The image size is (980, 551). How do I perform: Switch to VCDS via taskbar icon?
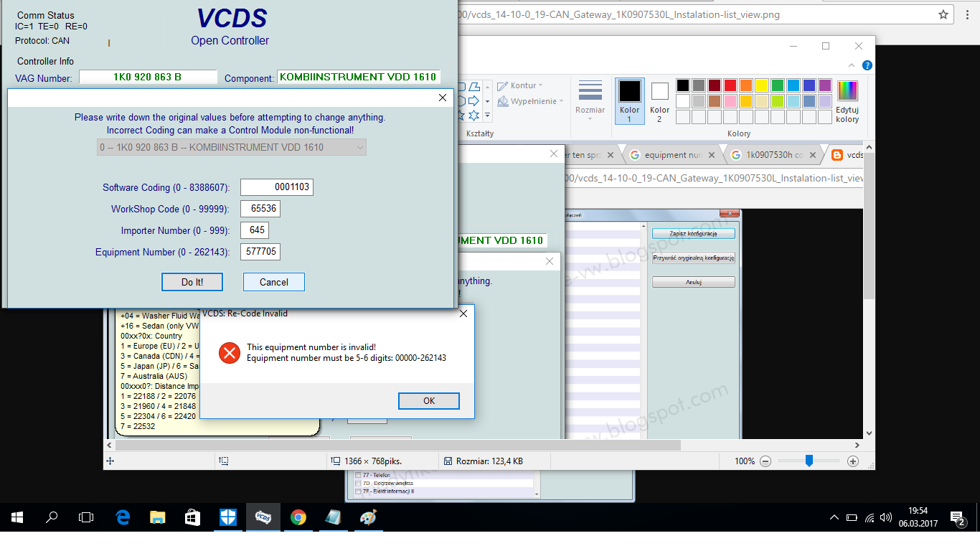[263, 517]
